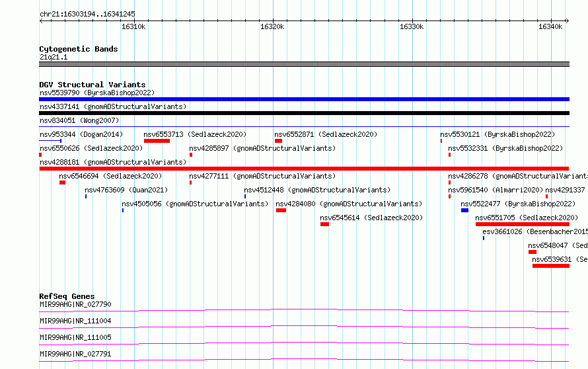
Task: Select the red nsv6539631 variant bar
Action: [551, 266]
